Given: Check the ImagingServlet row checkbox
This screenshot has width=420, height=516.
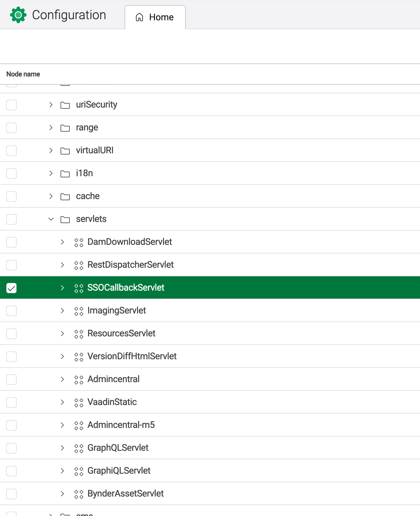Looking at the screenshot, I should pos(11,311).
